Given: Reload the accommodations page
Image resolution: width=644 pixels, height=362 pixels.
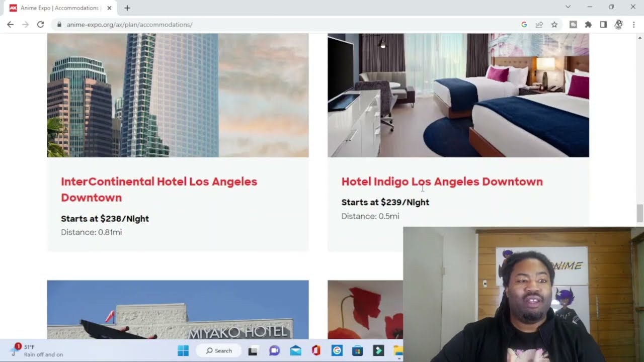Looking at the screenshot, I should click(x=40, y=24).
